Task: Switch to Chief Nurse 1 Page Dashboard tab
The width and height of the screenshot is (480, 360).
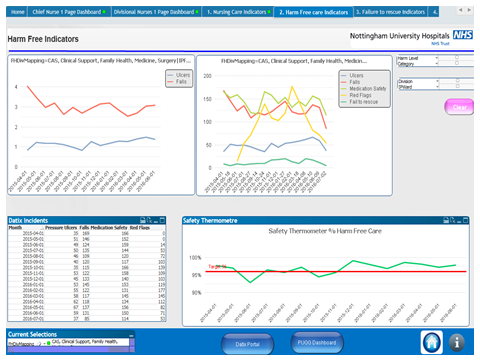Action: coord(69,12)
